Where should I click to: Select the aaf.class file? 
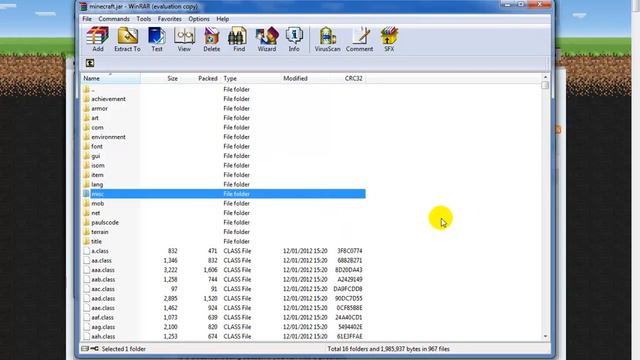point(224,317)
